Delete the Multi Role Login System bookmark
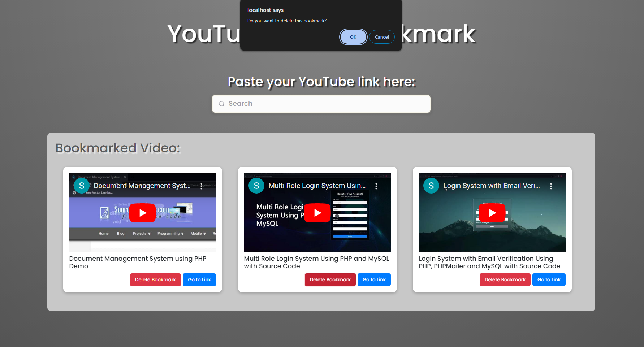644x347 pixels. coord(330,279)
